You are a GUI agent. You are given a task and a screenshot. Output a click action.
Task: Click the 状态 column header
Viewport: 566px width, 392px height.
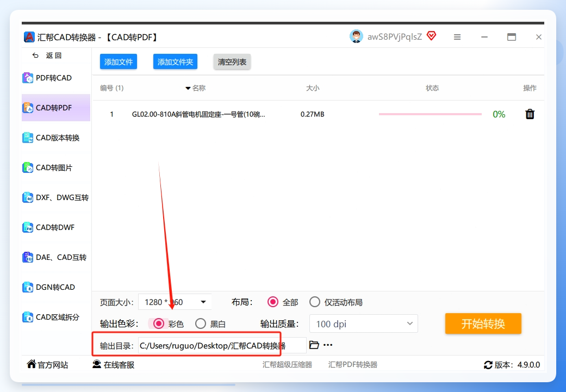click(x=432, y=88)
